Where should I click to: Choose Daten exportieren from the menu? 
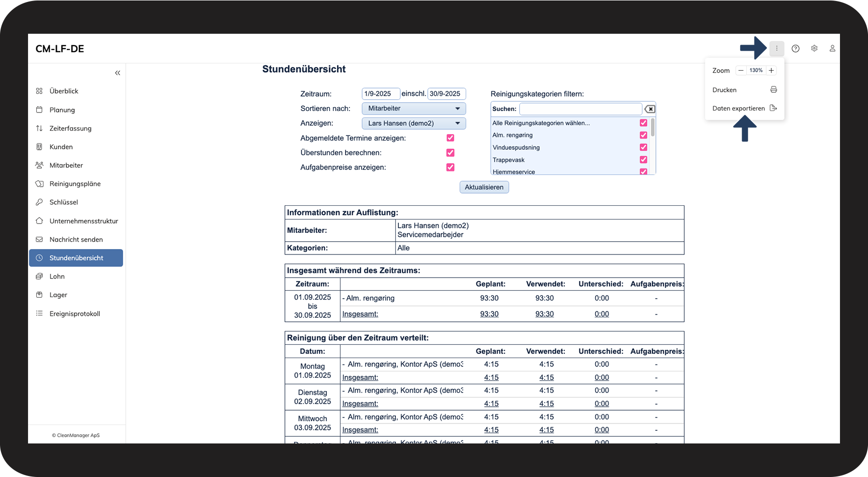coord(738,108)
